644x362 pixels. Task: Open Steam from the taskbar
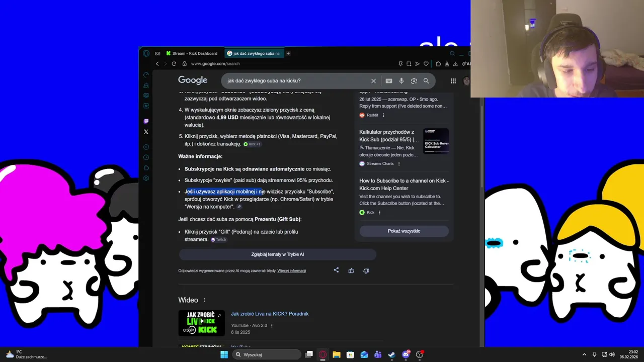point(391,354)
